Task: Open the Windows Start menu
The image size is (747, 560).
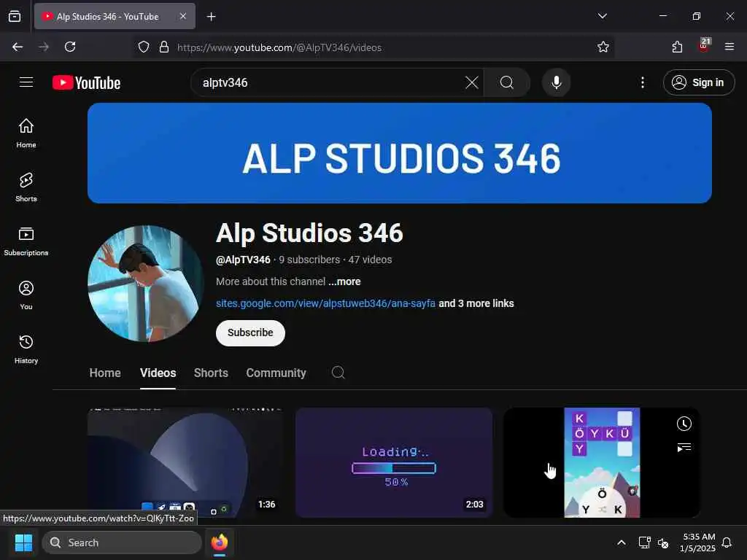Action: [23, 542]
